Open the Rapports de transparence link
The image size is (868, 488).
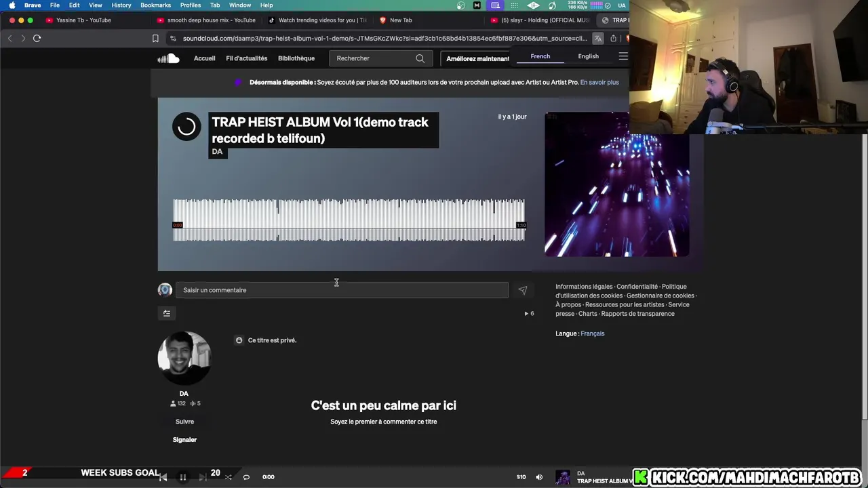pyautogui.click(x=637, y=314)
